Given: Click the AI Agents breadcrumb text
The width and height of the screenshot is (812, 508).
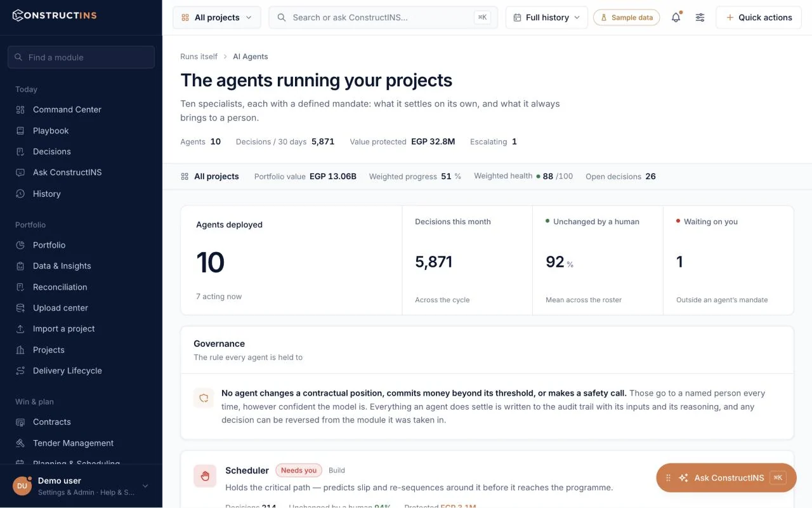Looking at the screenshot, I should (251, 57).
